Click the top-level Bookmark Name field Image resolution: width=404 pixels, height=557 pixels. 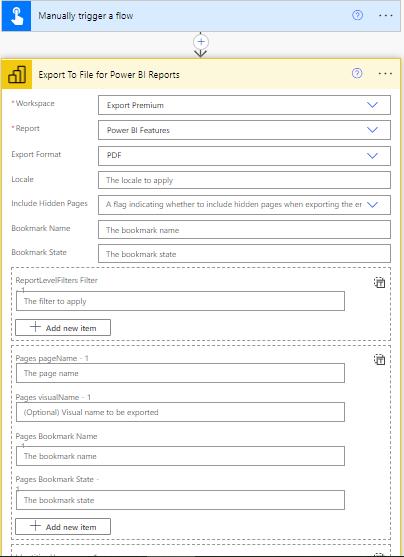click(x=244, y=230)
